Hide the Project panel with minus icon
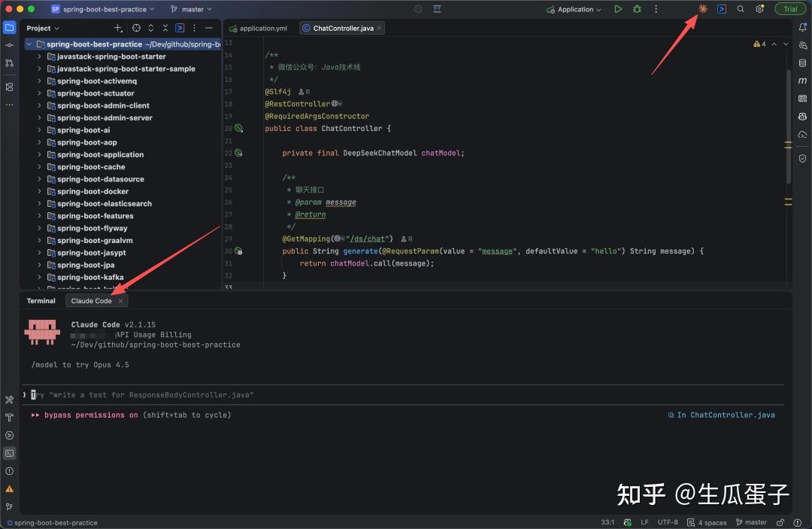812x529 pixels. click(x=209, y=28)
